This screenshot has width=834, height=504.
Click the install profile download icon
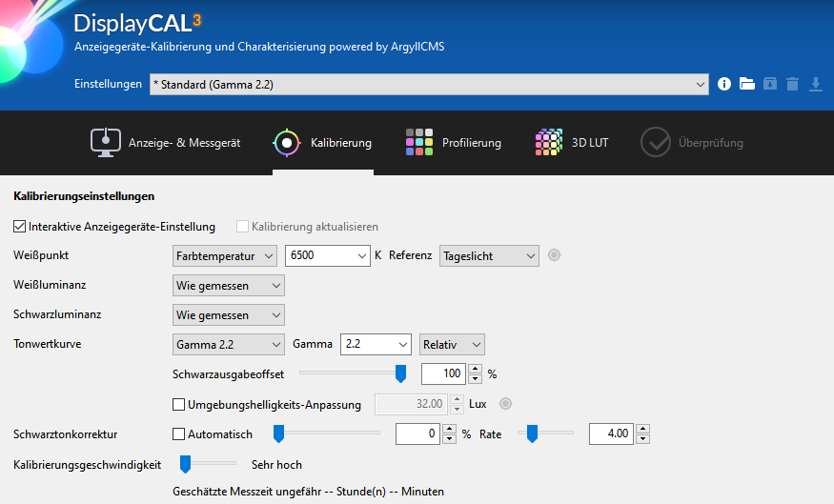[x=815, y=84]
